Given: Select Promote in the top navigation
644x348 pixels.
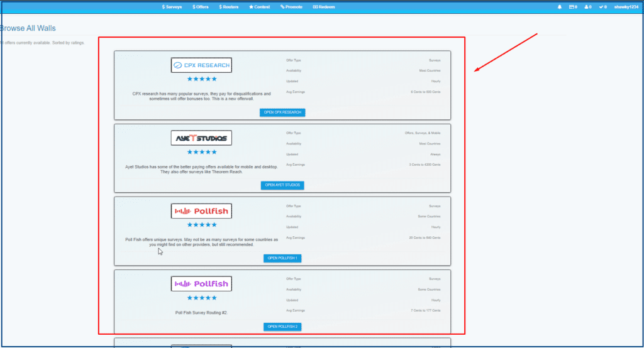Looking at the screenshot, I should coord(291,7).
